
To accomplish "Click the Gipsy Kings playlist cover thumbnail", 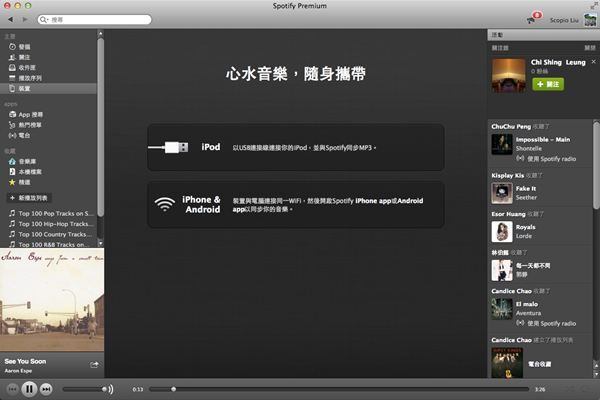I will [x=507, y=363].
